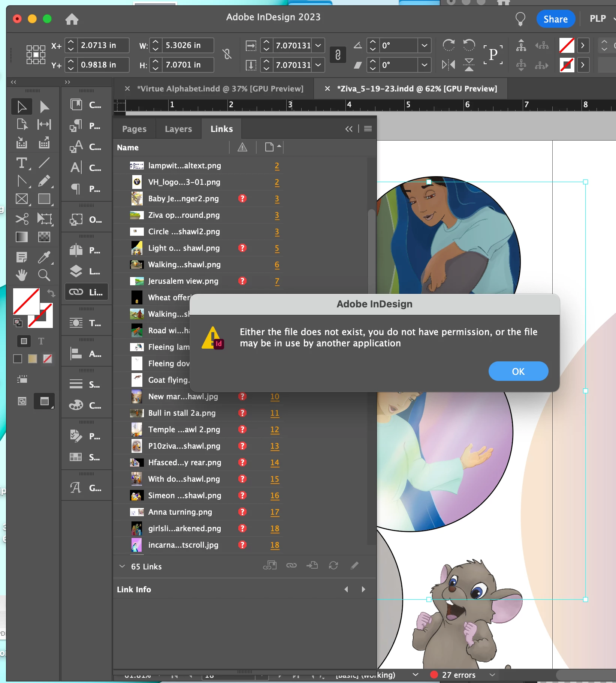Click the W width input field
616x683 pixels.
188,45
